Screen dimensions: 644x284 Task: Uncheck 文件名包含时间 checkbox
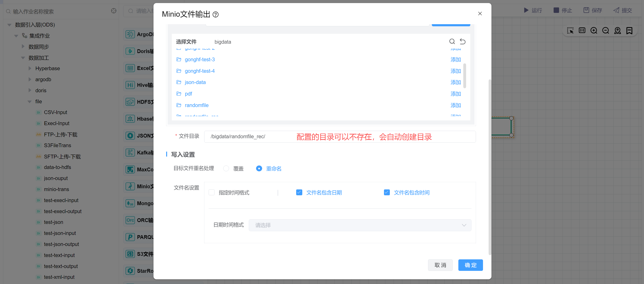point(387,192)
